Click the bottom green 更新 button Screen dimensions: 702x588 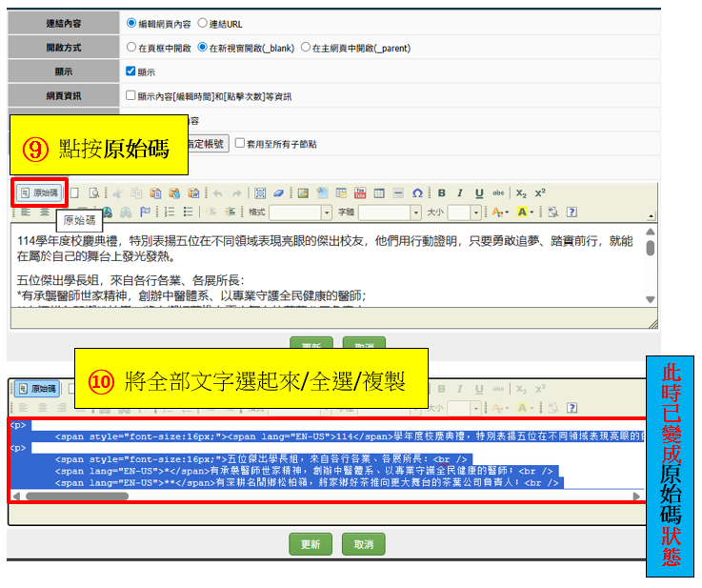click(x=310, y=544)
